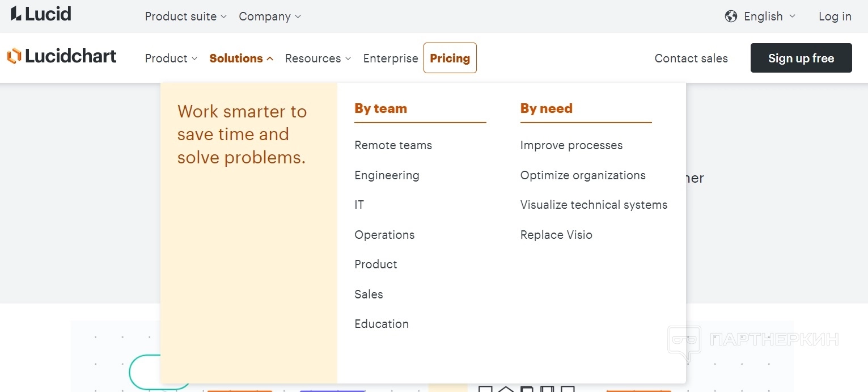The image size is (868, 392).
Task: Open the Education solution link
Action: (x=381, y=324)
